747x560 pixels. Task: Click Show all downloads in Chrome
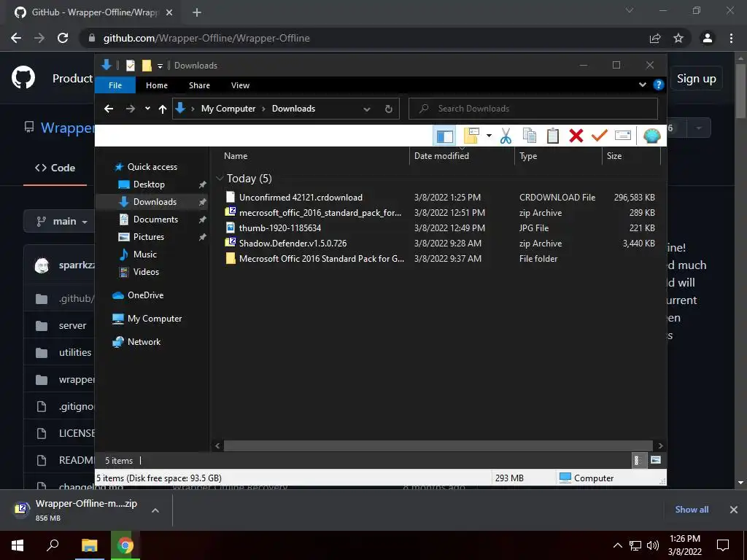[x=692, y=510]
